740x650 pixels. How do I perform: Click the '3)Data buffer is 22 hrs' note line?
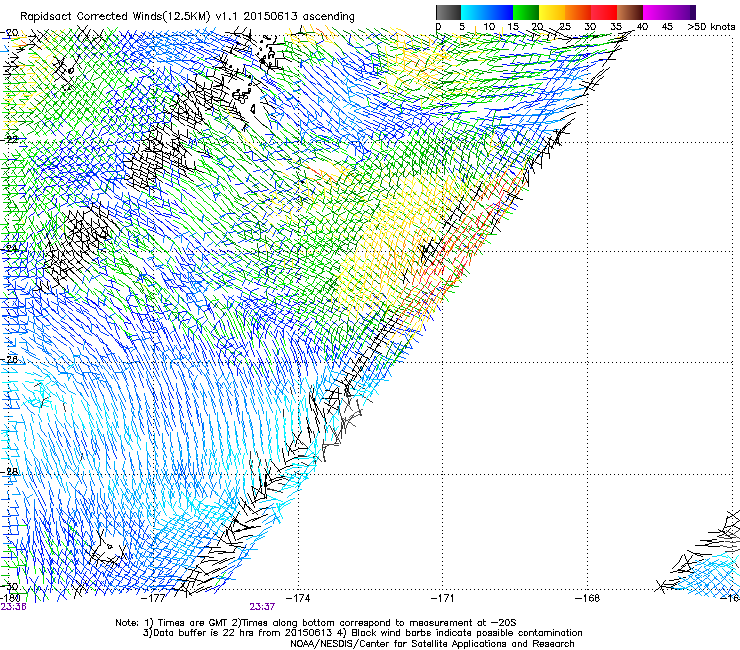point(362,633)
